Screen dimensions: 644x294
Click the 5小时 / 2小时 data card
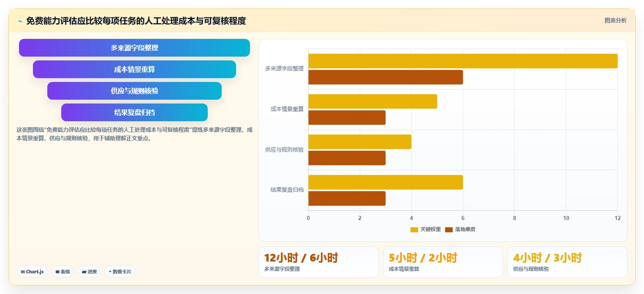coord(443,262)
